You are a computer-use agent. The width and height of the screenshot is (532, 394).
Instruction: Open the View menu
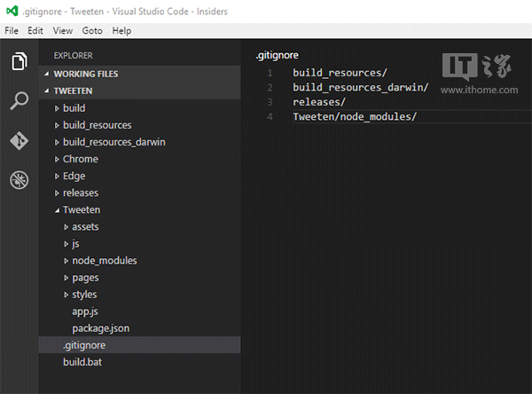(x=63, y=31)
